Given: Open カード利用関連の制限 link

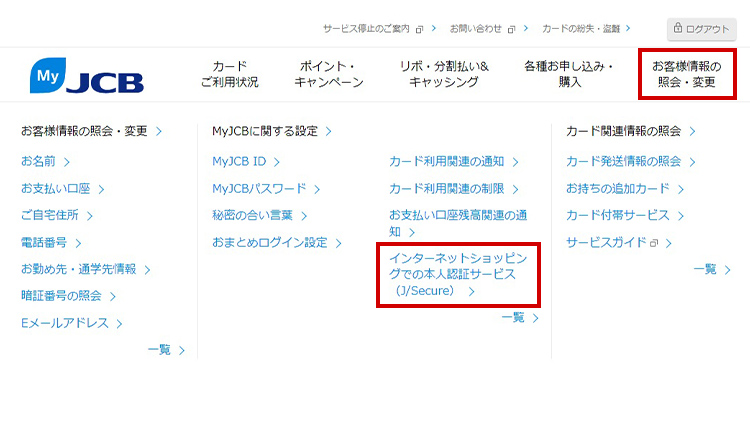Looking at the screenshot, I should tap(447, 189).
